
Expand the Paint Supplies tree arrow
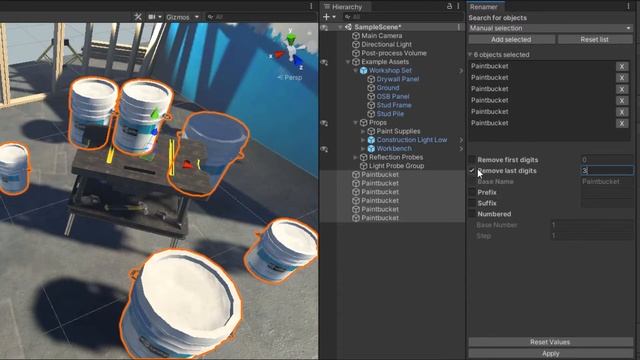363,131
